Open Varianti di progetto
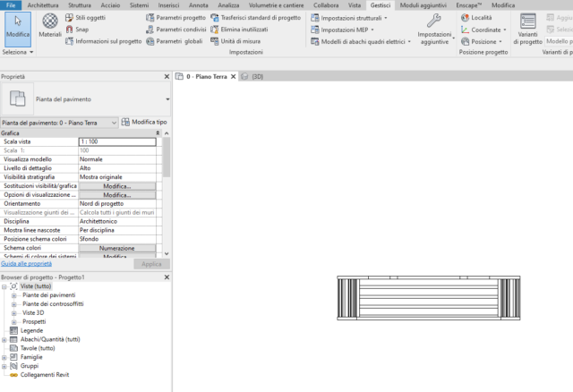The image size is (573, 392). click(x=527, y=30)
